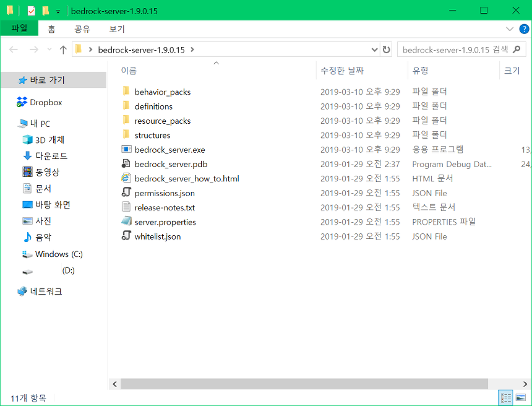Expand the breadcrumb chevron after folder name
This screenshot has width=532, height=406.
coord(192,50)
